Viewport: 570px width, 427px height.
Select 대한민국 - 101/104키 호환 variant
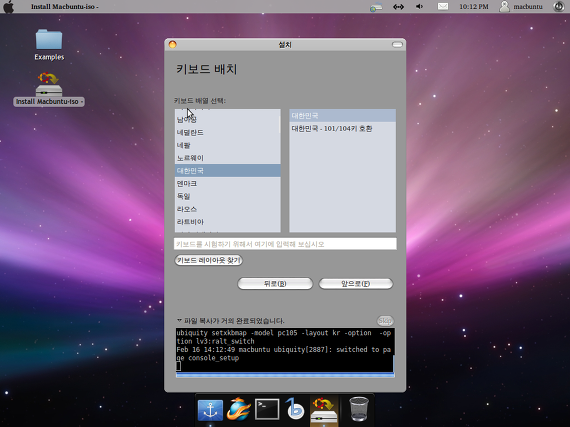pos(342,129)
